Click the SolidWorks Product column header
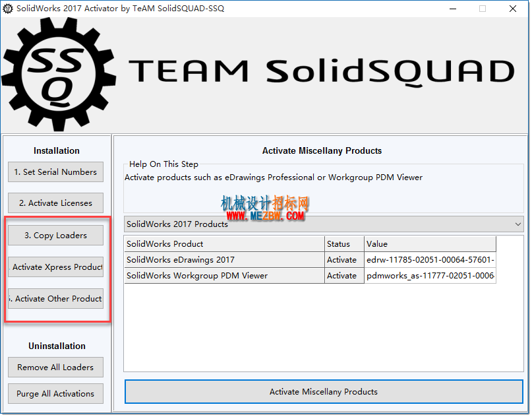Viewport: 532px width, 417px height. click(224, 244)
